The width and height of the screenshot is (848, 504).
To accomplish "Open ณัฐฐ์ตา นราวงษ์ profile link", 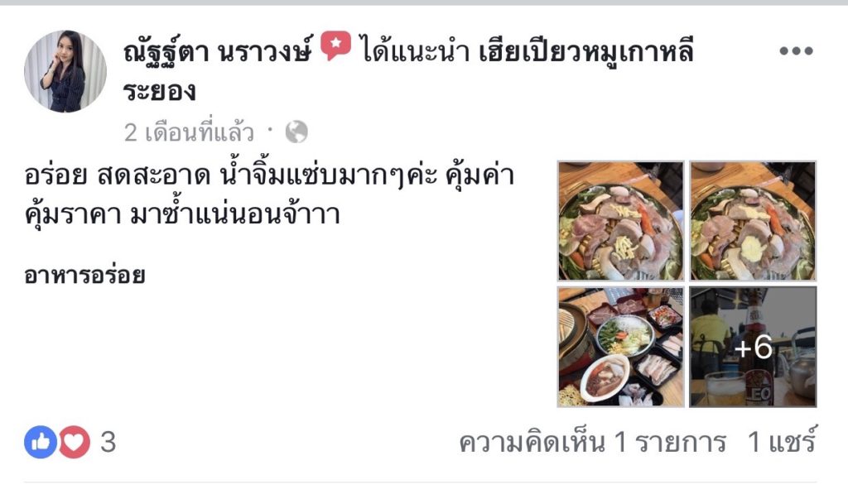I will (218, 51).
